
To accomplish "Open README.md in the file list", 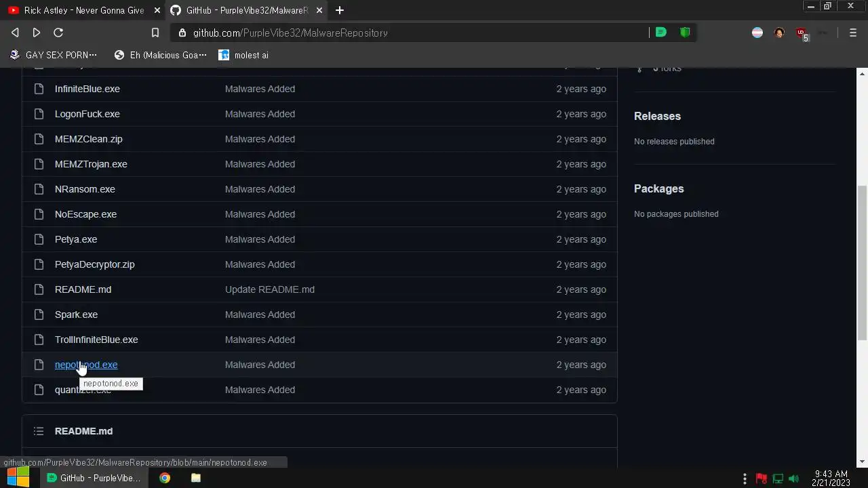I will pyautogui.click(x=83, y=289).
